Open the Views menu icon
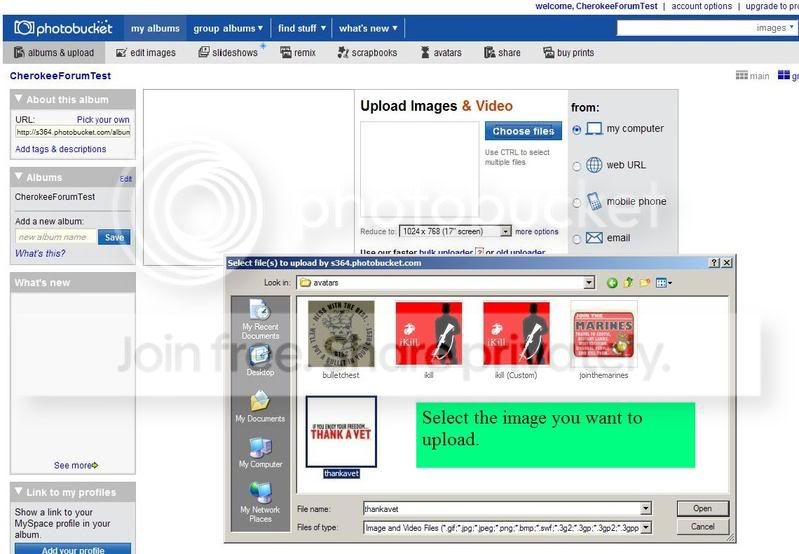 click(x=663, y=283)
